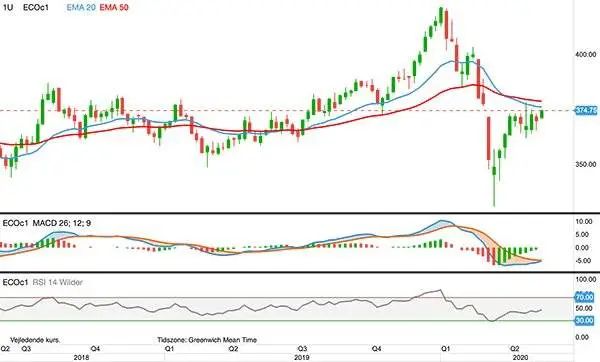Click the 2020 year marker on timeline

pos(520,357)
